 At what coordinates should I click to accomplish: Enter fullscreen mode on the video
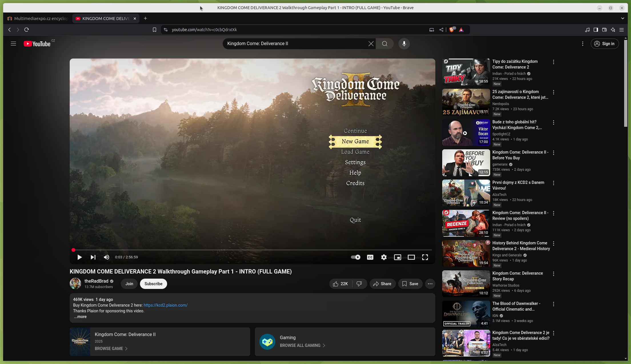(x=425, y=257)
